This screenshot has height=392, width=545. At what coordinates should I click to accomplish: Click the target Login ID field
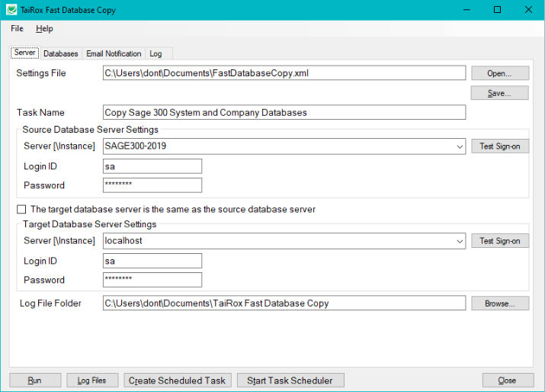tap(152, 261)
